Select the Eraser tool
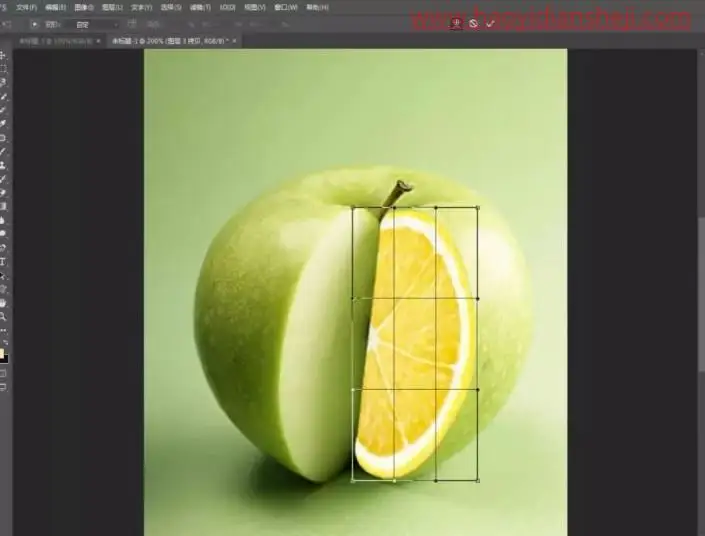This screenshot has height=536, width=705. (3, 193)
